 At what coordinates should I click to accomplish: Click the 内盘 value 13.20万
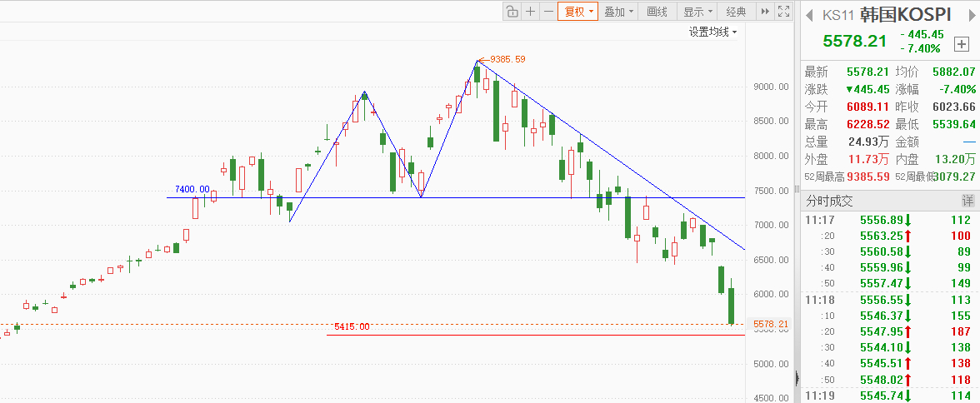click(955, 159)
